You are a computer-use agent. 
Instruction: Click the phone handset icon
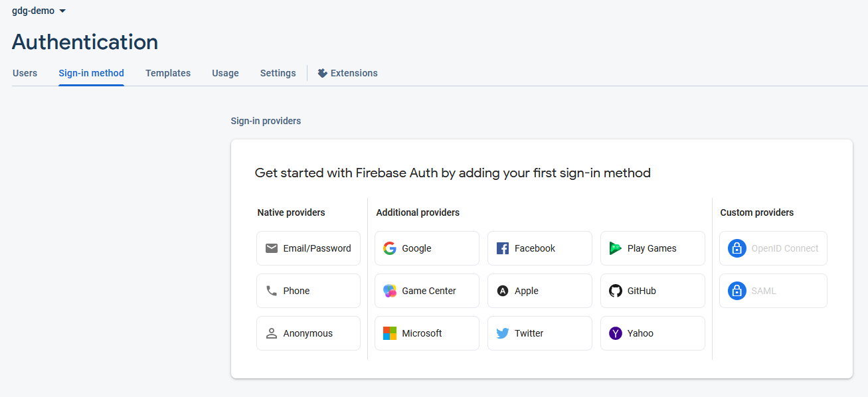tap(272, 291)
